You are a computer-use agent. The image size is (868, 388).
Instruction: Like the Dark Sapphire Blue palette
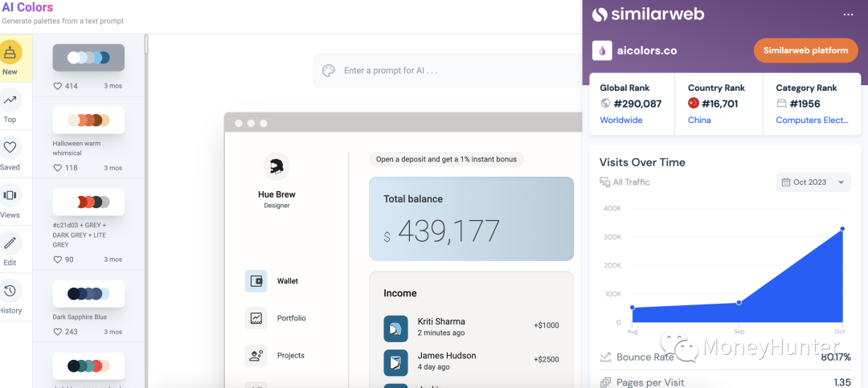click(x=58, y=332)
